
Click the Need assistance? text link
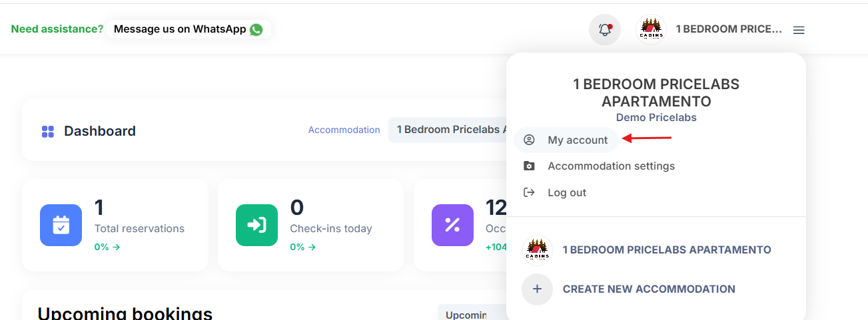[x=57, y=29]
